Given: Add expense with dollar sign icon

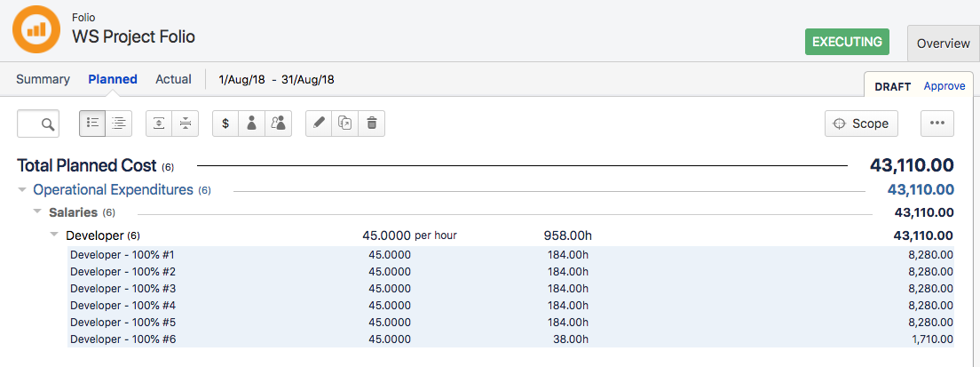Looking at the screenshot, I should [x=225, y=124].
